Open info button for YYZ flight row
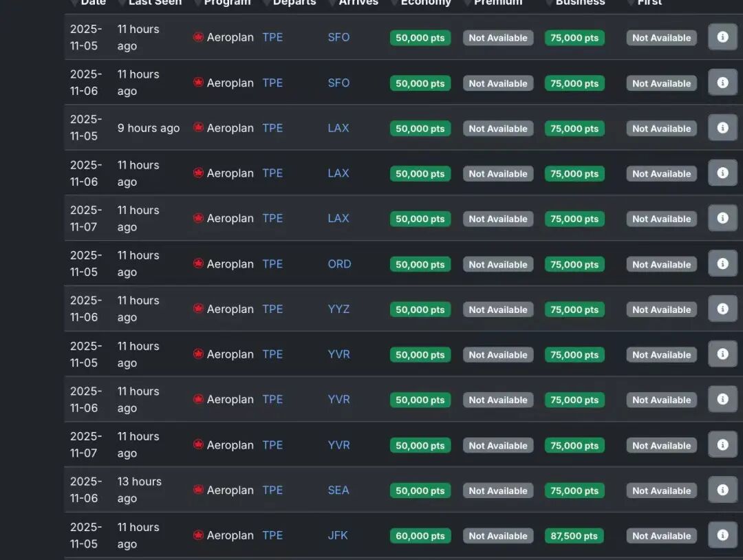 [x=722, y=309]
